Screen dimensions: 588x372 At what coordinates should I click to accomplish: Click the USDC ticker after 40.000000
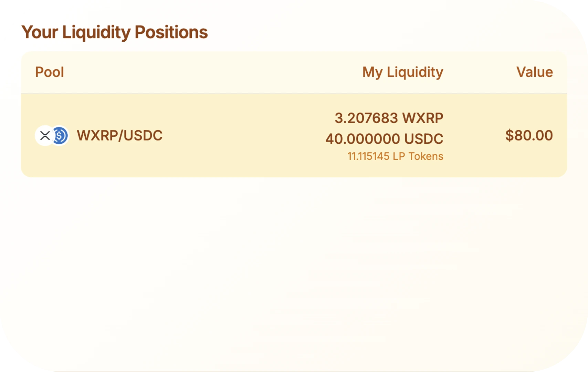[x=424, y=139]
